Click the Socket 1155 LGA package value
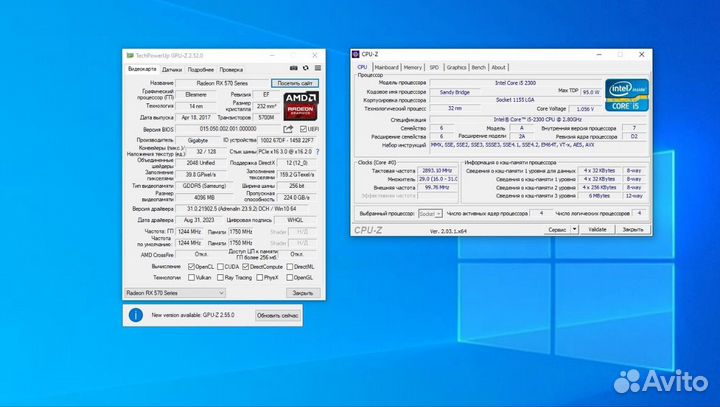The image size is (720, 407). pos(515,100)
